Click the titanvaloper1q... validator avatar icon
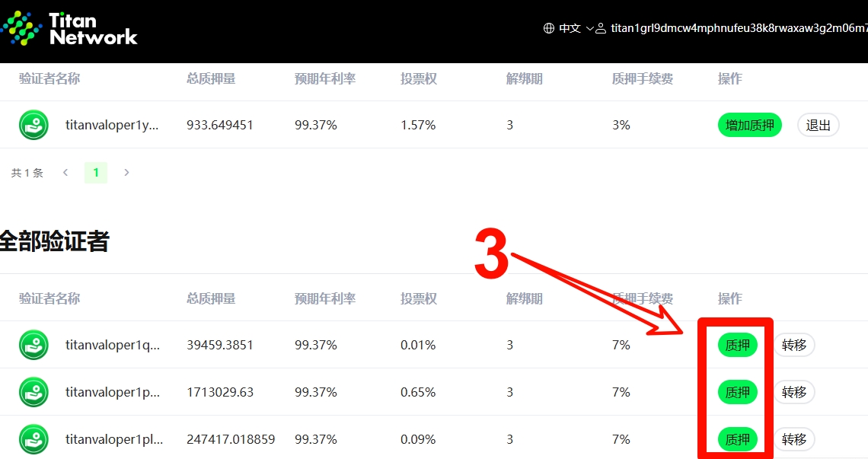 34,345
